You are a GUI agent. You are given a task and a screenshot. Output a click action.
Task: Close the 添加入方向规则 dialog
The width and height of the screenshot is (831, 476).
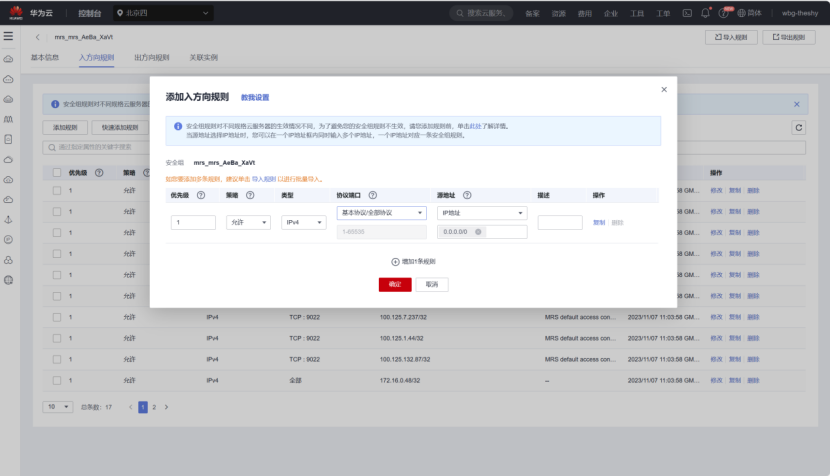pyautogui.click(x=664, y=90)
